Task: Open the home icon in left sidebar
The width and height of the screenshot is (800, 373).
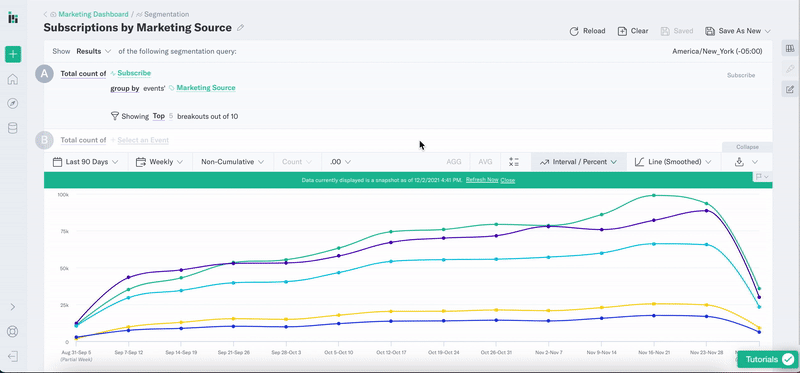Action: pos(13,79)
